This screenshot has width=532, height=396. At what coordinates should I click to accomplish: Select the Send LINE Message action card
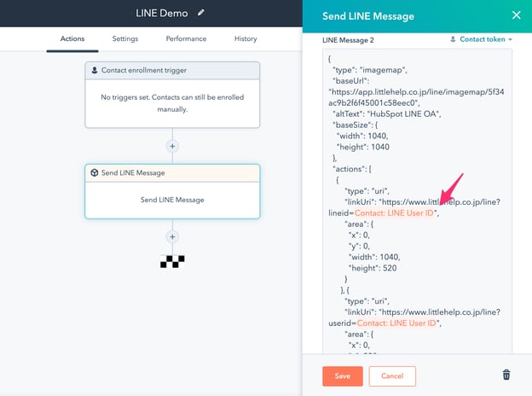click(172, 199)
